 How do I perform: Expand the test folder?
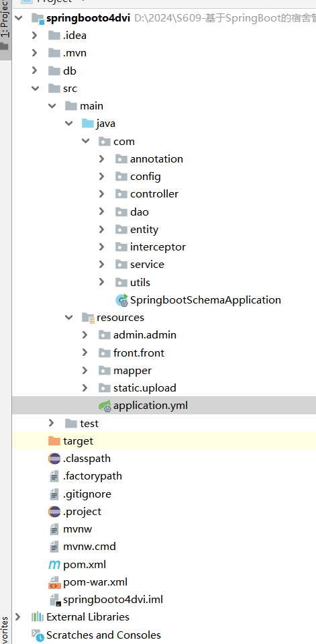coord(51,423)
